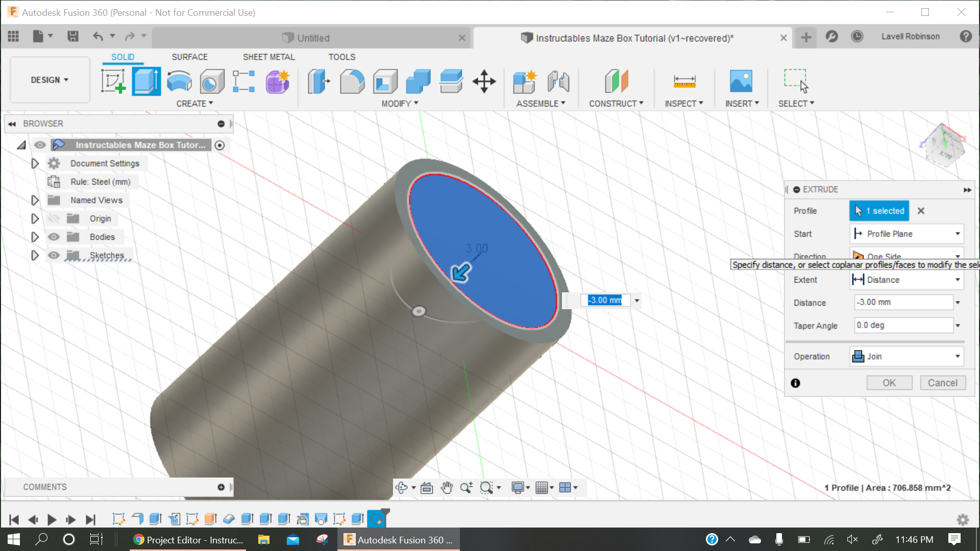Expand the Sketches folder
The width and height of the screenshot is (980, 551).
[35, 255]
